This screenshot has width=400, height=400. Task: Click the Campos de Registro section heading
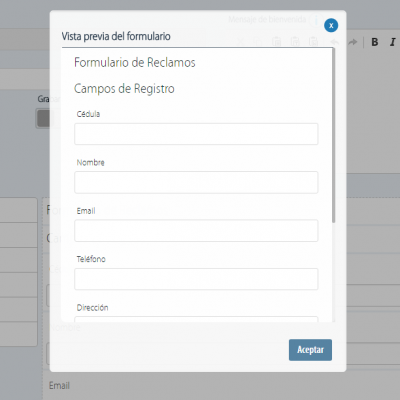click(x=124, y=89)
